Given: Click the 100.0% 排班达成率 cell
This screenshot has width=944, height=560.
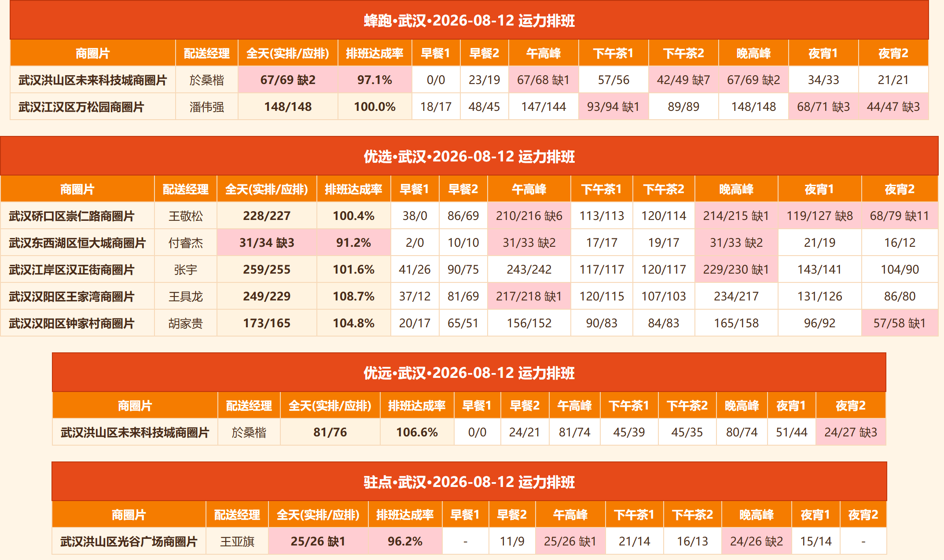Looking at the screenshot, I should point(375,107).
